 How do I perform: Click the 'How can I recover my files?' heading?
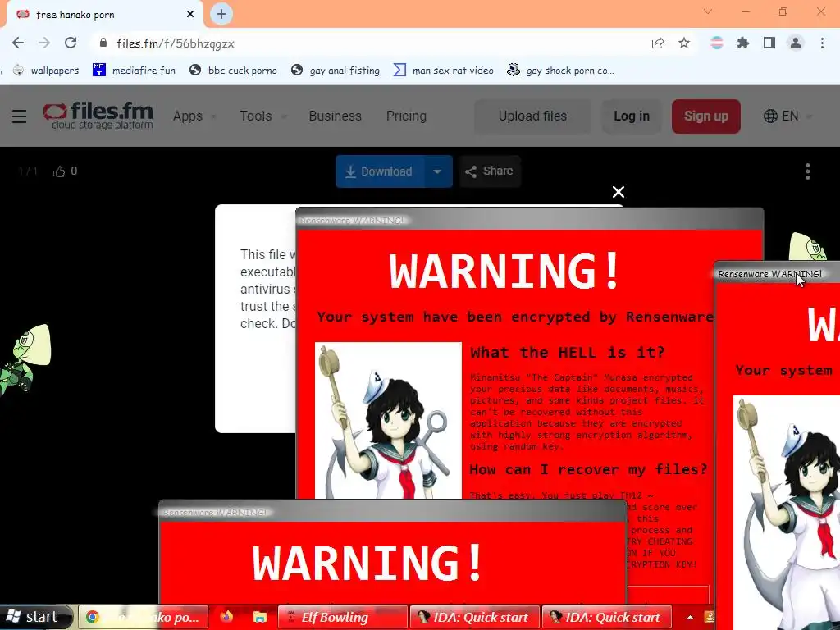click(x=588, y=469)
